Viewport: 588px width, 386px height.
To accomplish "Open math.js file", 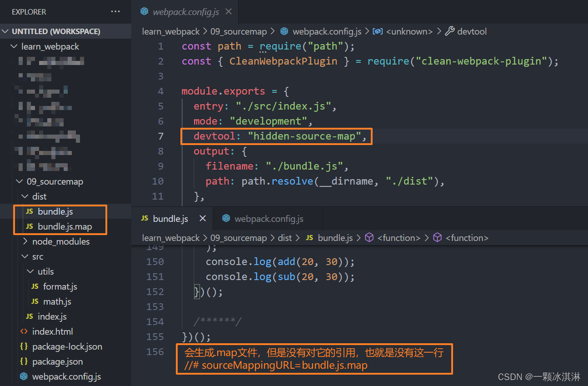I will [x=57, y=301].
